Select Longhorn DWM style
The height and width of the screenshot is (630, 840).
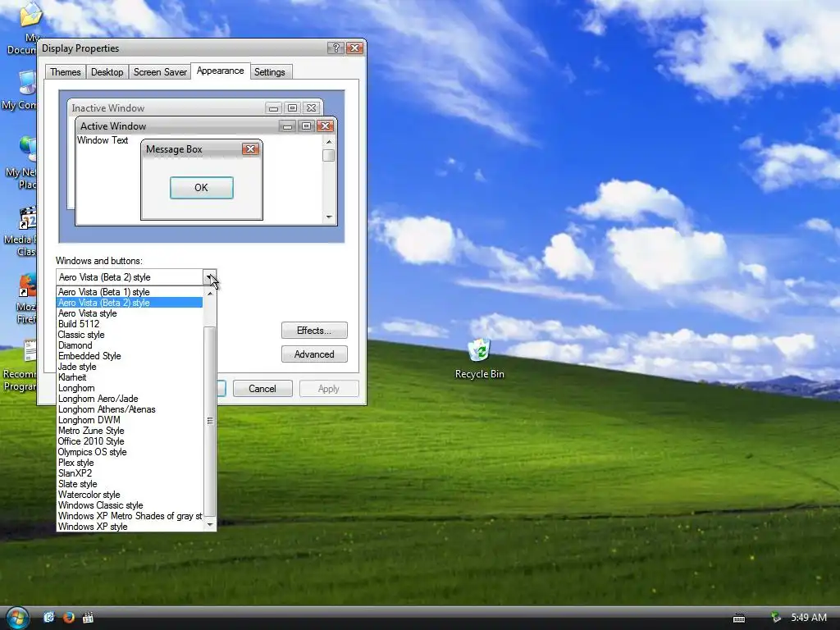(130, 420)
